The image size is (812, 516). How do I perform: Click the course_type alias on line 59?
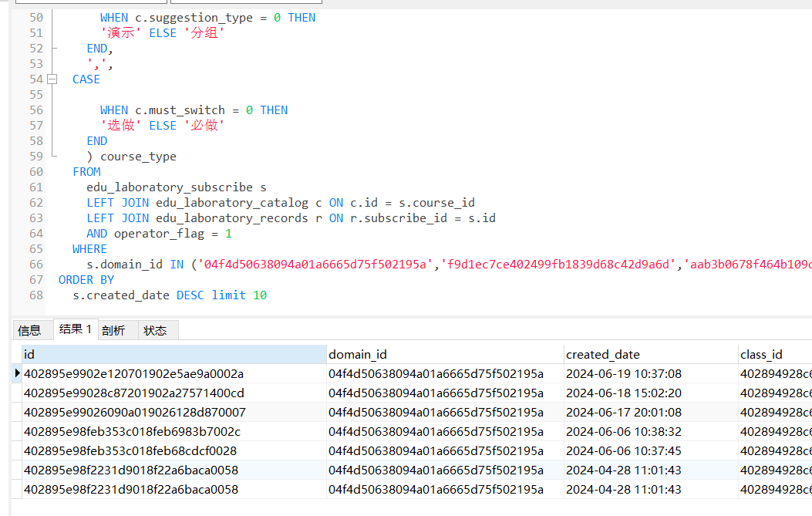(x=138, y=157)
